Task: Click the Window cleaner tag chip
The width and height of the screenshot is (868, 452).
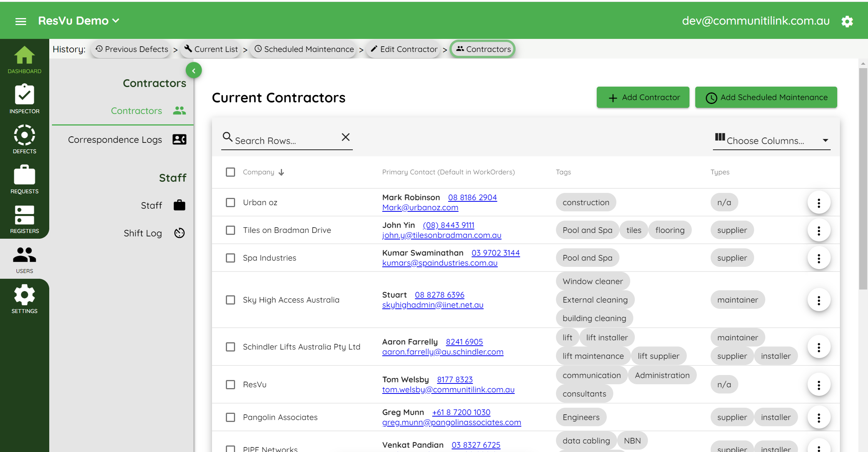Action: pyautogui.click(x=593, y=281)
